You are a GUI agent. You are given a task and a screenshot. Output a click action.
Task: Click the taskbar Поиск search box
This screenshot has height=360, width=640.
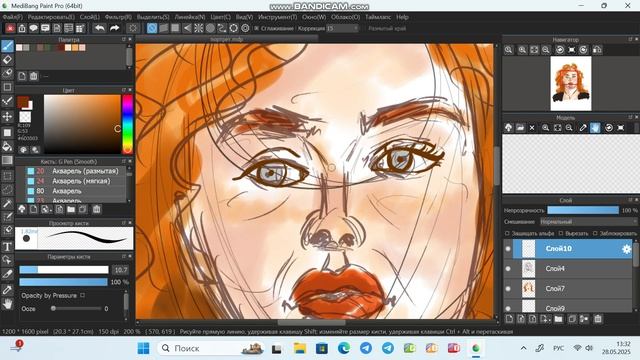click(x=211, y=348)
